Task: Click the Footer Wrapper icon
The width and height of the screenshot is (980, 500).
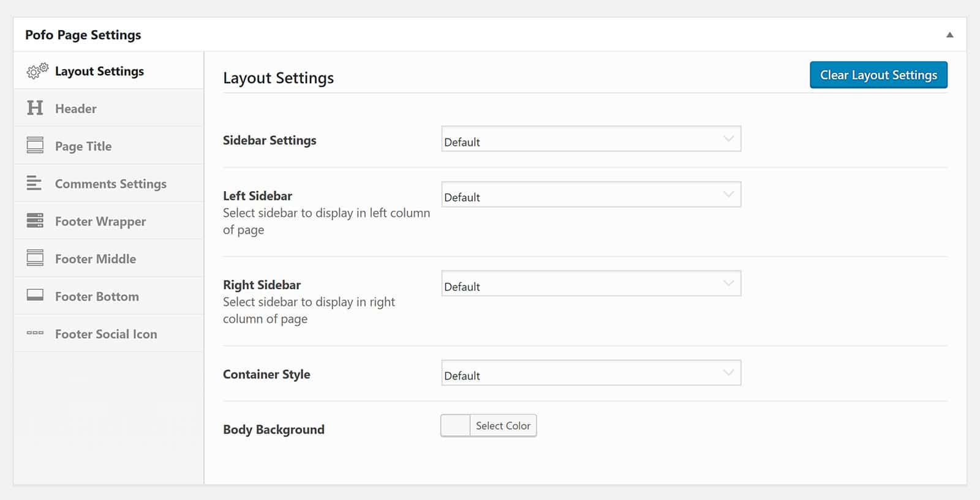Action: tap(35, 221)
